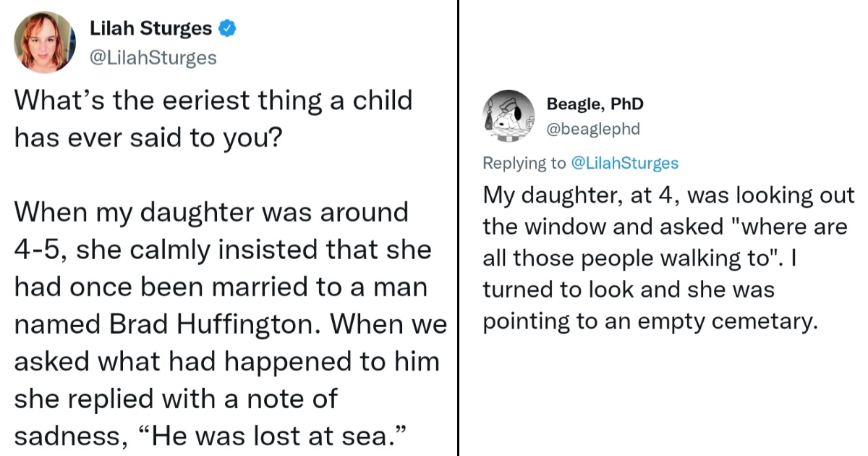Click the "Replying to" label
Viewport: 868px width, 456px height.
coord(524,163)
